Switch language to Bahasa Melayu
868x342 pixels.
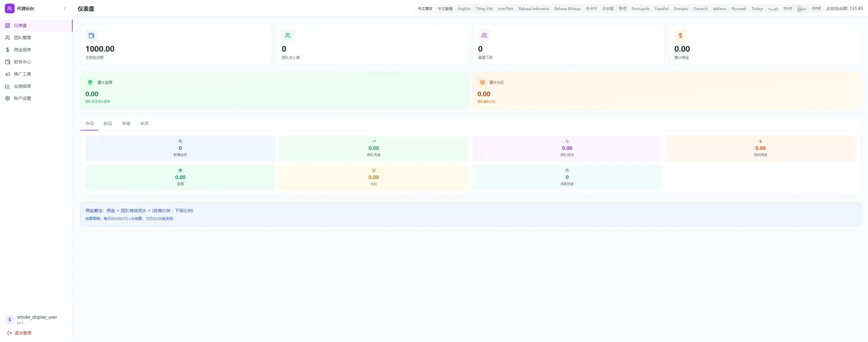(x=567, y=9)
